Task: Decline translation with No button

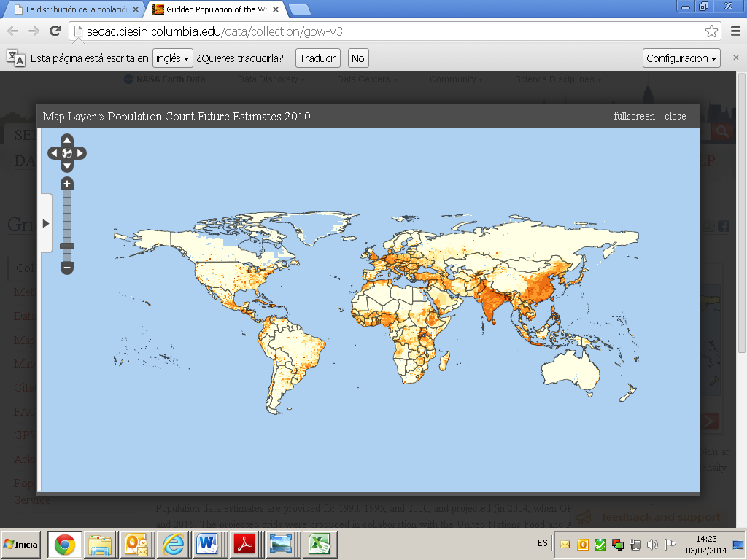Action: click(x=357, y=58)
